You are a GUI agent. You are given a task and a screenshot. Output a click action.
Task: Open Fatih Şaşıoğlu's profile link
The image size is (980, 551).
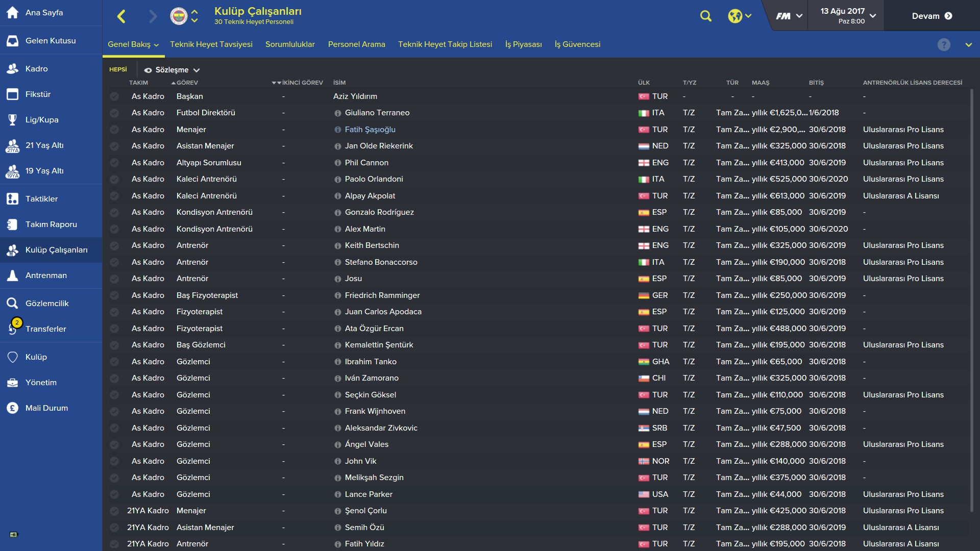pyautogui.click(x=370, y=130)
